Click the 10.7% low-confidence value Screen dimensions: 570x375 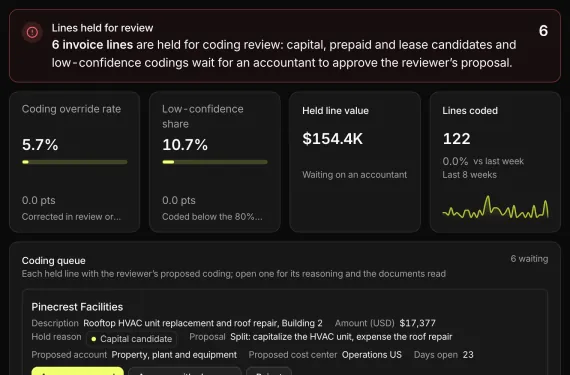pos(185,145)
